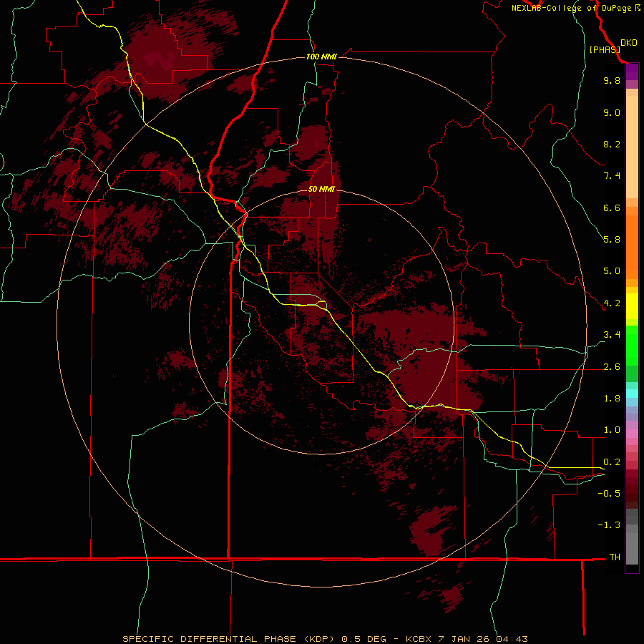Viewport: 644px width, 644px height.
Task: Click the product title caption at bottom
Action: pyautogui.click(x=325, y=639)
